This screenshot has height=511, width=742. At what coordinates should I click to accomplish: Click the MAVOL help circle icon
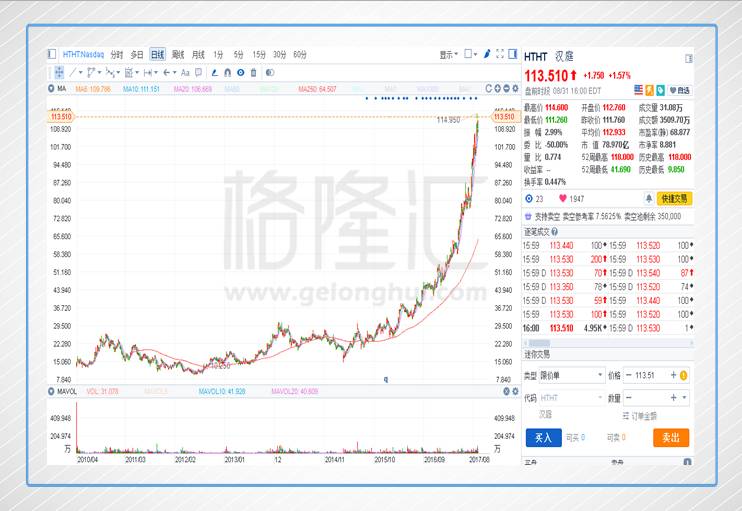[x=506, y=391]
